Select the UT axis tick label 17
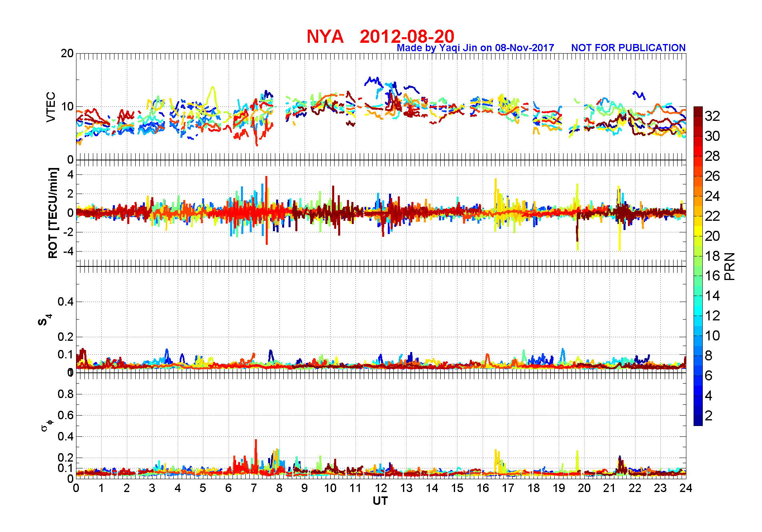762x532 pixels. pos(508,488)
